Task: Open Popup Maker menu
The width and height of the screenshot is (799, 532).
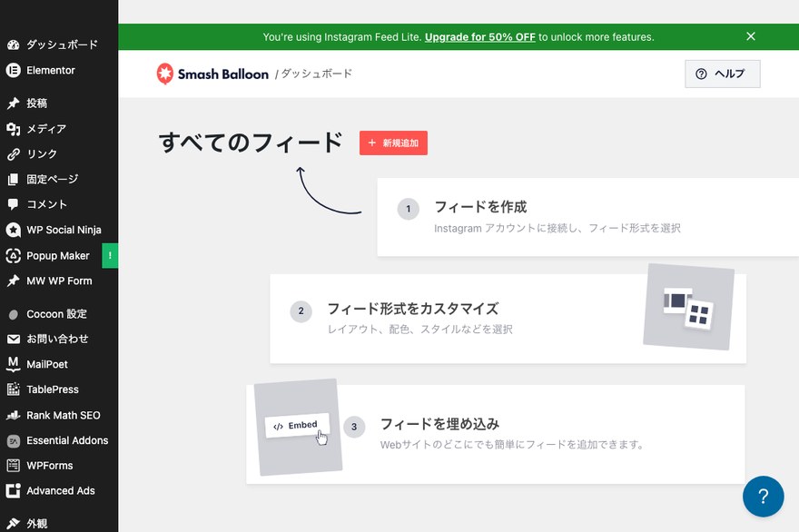Action: tap(59, 256)
